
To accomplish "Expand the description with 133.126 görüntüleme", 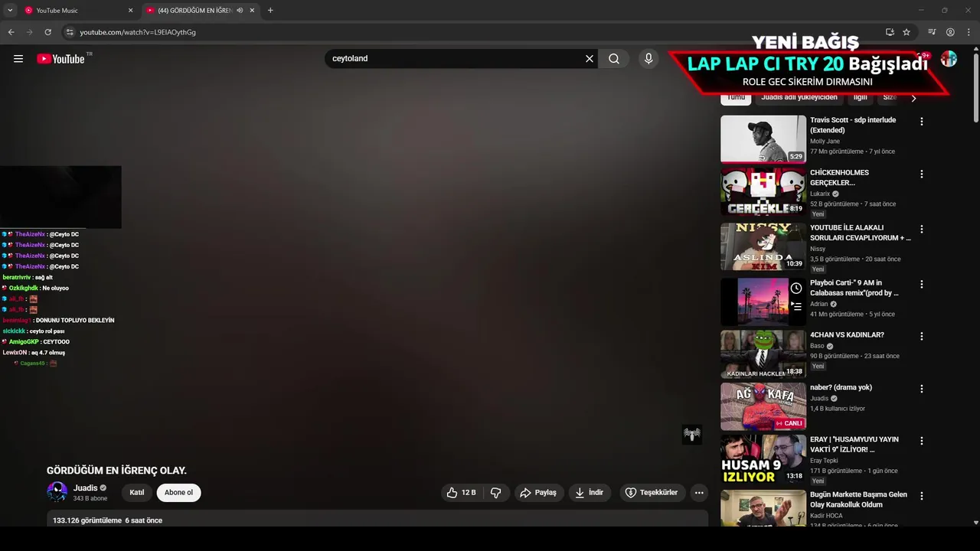I will [x=377, y=519].
